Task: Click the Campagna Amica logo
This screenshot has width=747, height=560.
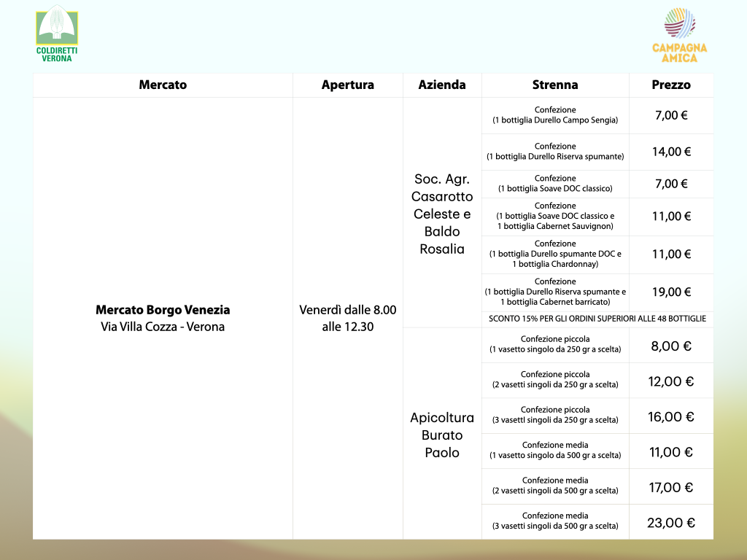Action: pyautogui.click(x=679, y=35)
